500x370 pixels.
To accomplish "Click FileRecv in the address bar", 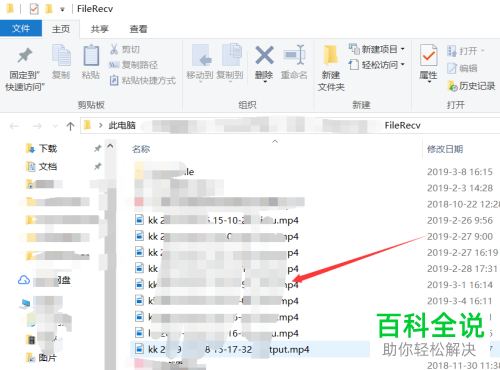I will [402, 125].
